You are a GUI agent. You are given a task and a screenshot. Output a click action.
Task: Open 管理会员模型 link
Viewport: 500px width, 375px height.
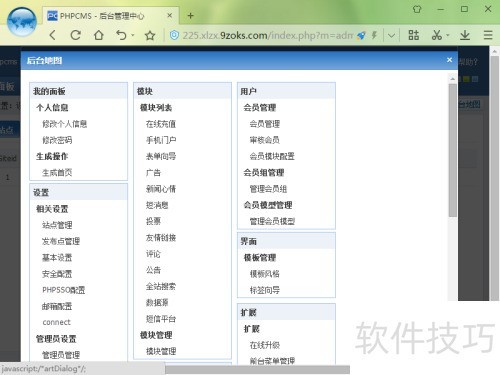click(x=272, y=221)
